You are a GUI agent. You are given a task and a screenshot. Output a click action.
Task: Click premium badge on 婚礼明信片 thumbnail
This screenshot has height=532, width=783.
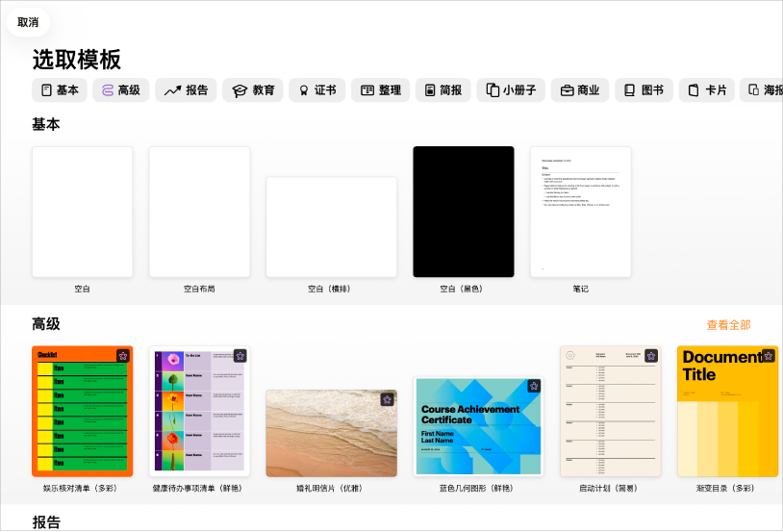tap(387, 399)
